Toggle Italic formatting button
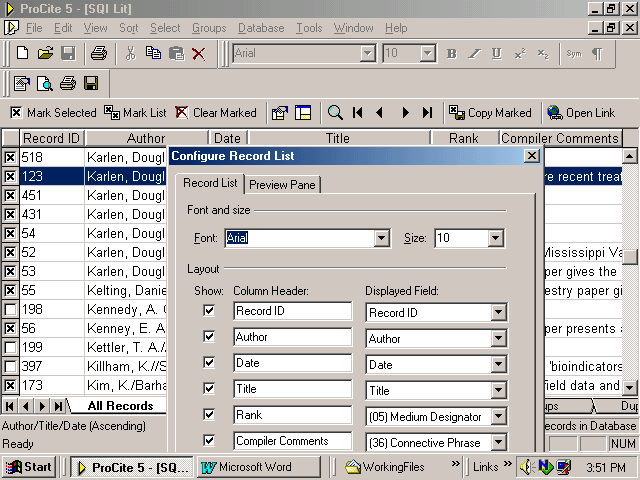The height and width of the screenshot is (480, 640). [x=474, y=53]
